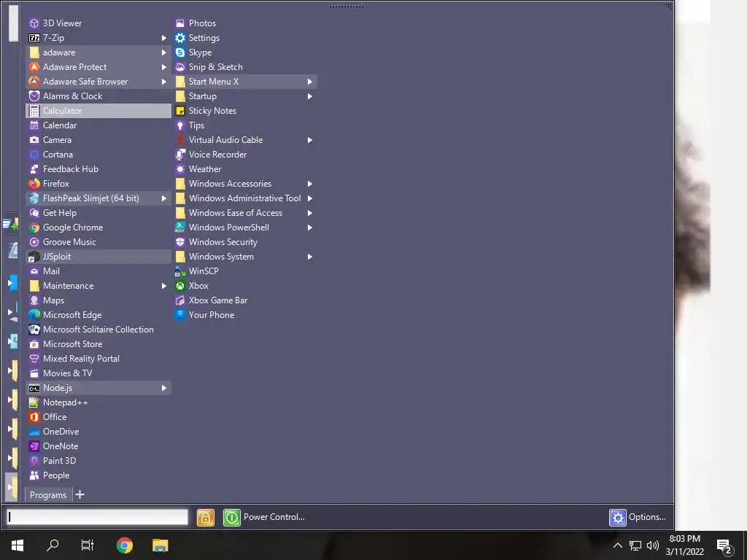
Task: Click the People icon
Action: tap(34, 475)
